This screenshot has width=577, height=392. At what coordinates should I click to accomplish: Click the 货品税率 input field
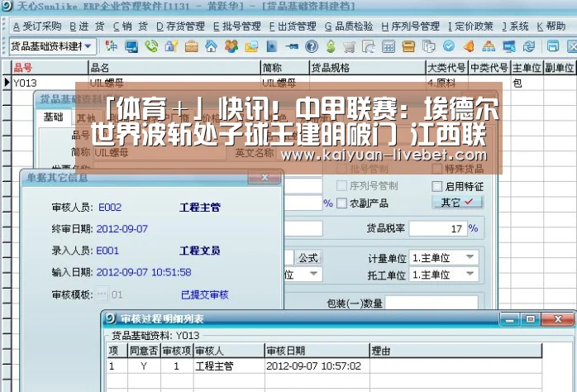[x=438, y=228]
